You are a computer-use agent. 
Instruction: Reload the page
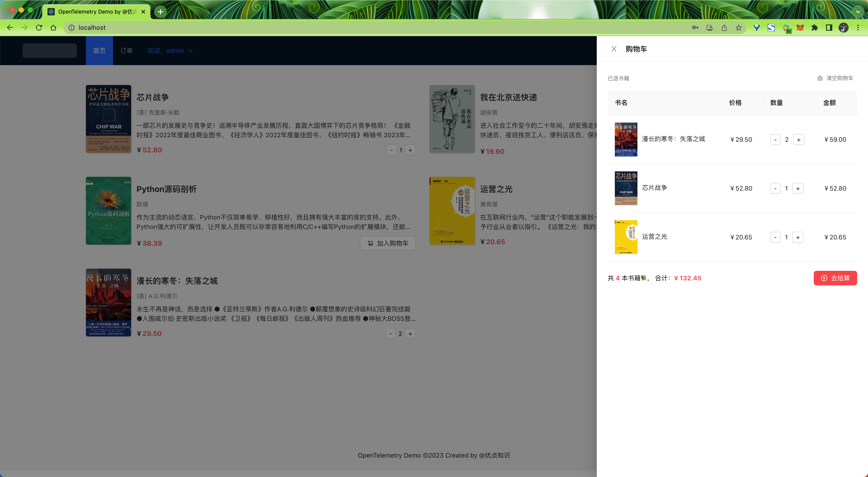point(39,28)
